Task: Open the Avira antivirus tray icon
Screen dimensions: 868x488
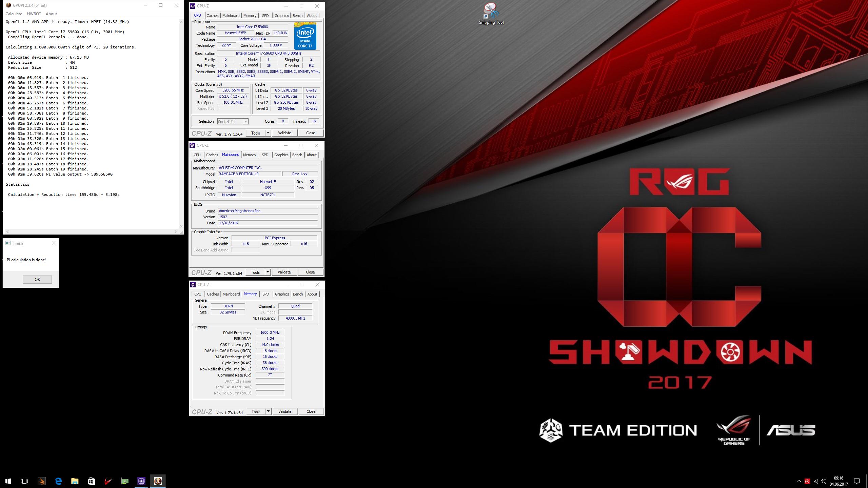Action: tap(807, 481)
